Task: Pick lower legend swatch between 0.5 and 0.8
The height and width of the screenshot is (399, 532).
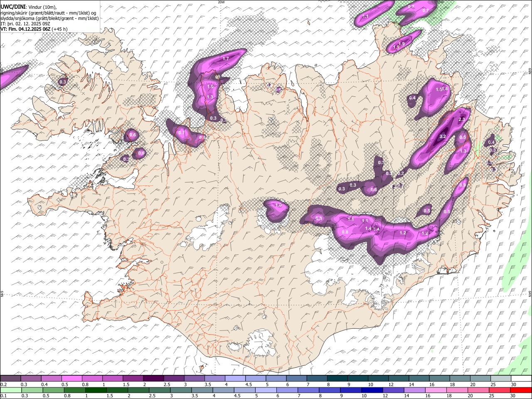Action: 53,390
